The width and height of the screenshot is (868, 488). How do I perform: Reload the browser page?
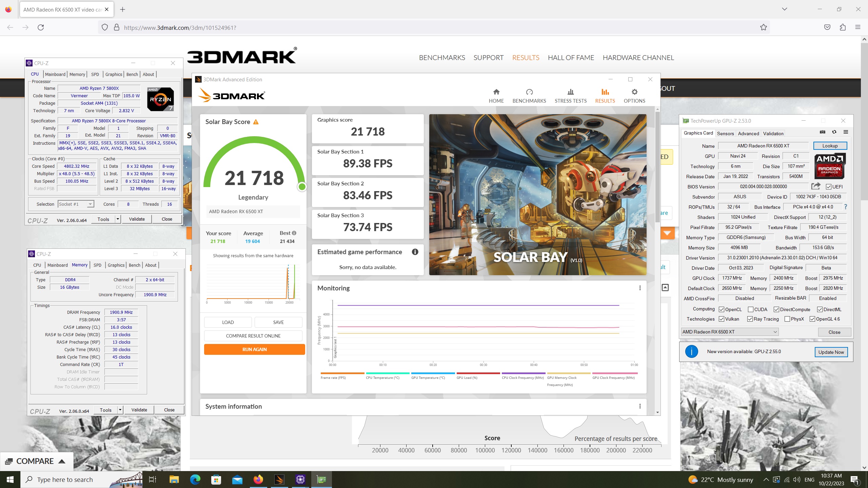click(41, 27)
